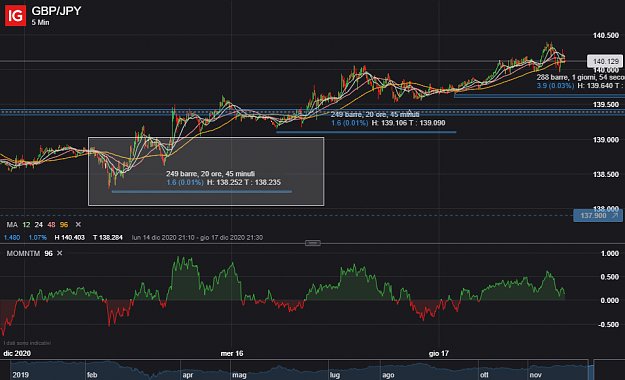
Task: Edit the MOMNTM 96 period setting
Action: tap(48, 254)
